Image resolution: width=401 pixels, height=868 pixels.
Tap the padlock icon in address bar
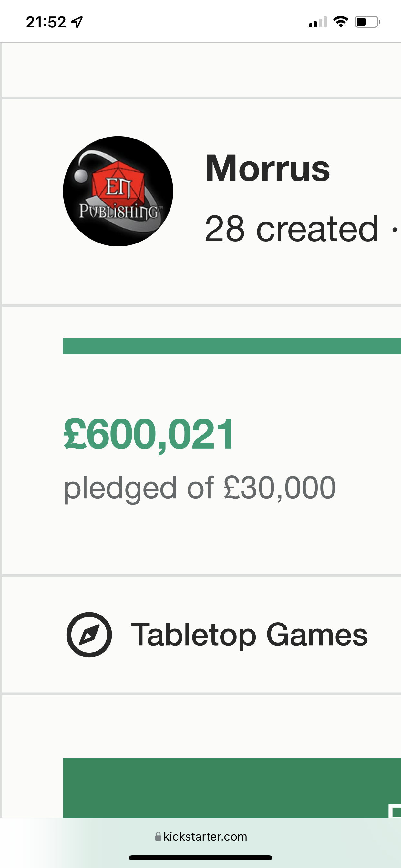tap(158, 836)
